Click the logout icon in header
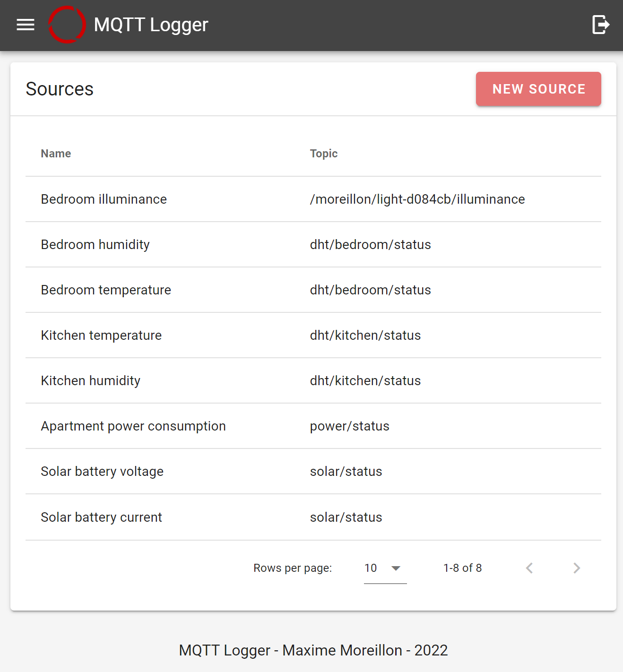The width and height of the screenshot is (623, 672). tap(600, 25)
